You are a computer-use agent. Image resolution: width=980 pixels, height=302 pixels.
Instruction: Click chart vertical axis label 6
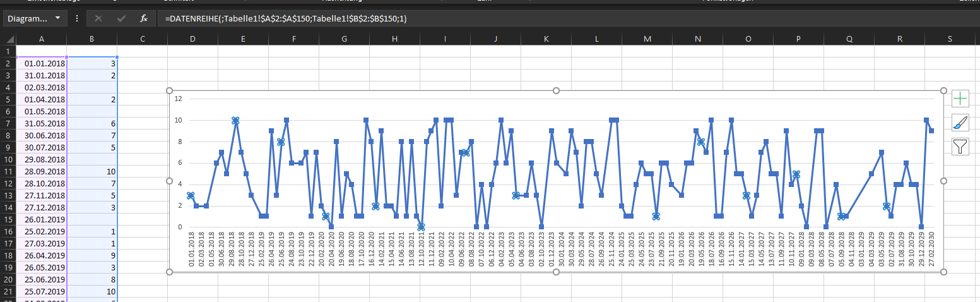[x=180, y=163]
